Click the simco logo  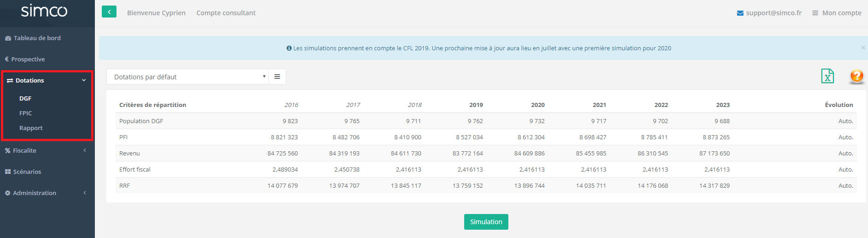coord(44,11)
